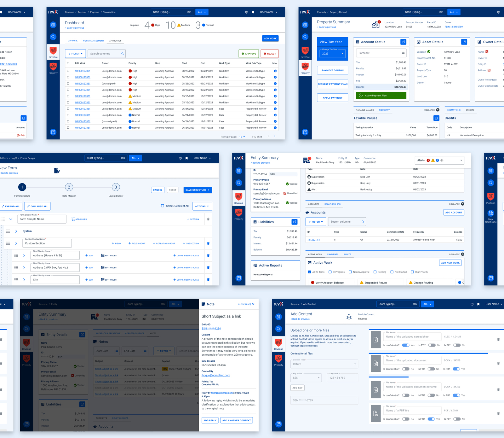The width and height of the screenshot is (504, 438).
Task: Open Revenue module in Dashboard sidebar
Action: point(53,52)
